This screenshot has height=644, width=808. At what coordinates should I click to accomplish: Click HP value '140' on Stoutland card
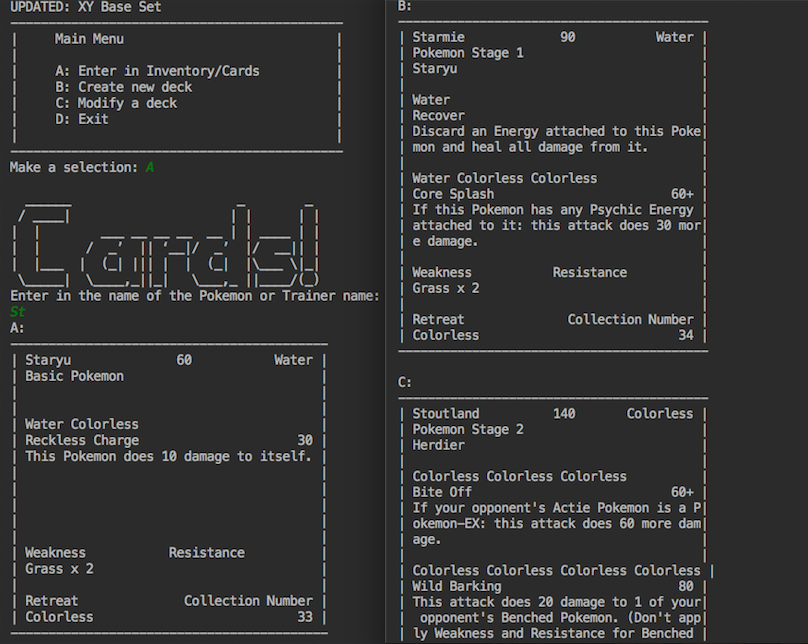pyautogui.click(x=564, y=414)
